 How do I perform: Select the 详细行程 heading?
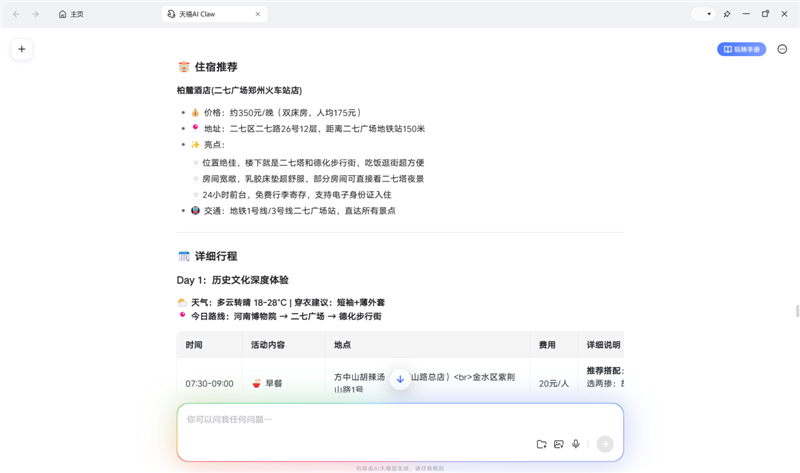tap(208, 256)
